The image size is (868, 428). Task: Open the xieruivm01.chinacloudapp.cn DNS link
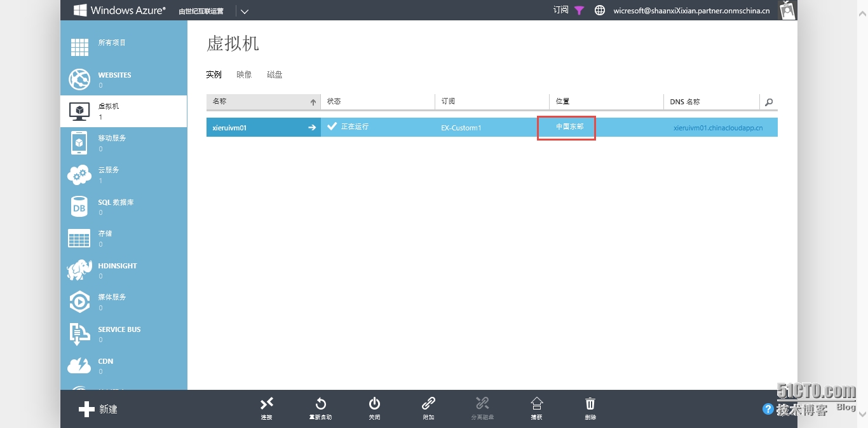click(718, 128)
